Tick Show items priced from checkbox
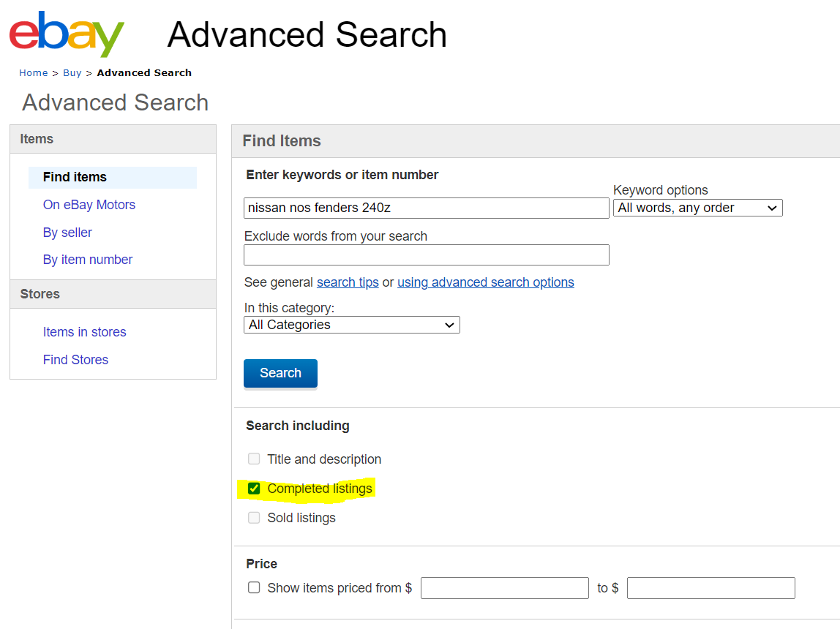The image size is (840, 629). [x=254, y=588]
